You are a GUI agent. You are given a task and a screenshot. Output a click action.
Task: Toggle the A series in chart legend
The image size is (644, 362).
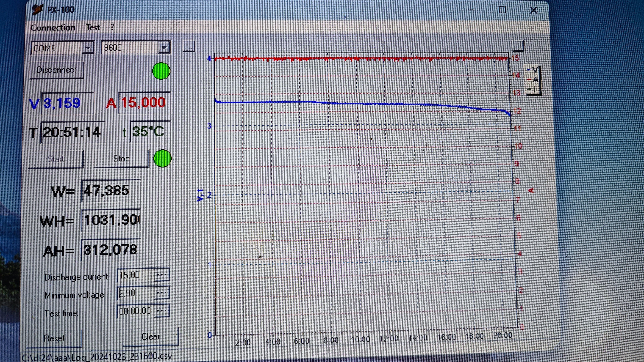[533, 80]
